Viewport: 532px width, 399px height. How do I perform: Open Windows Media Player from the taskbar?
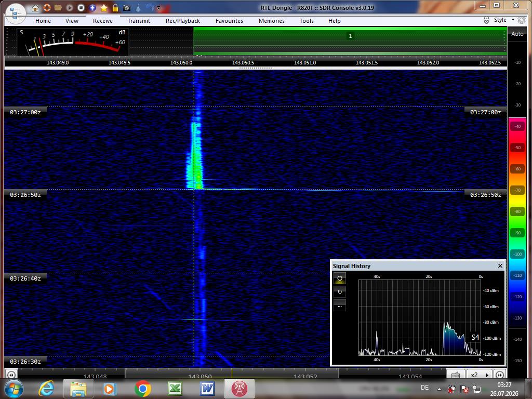(x=110, y=389)
